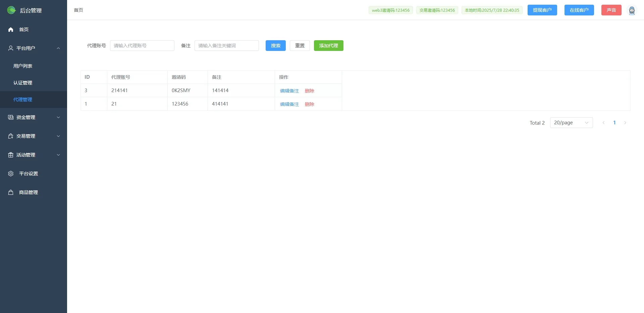The width and height of the screenshot is (644, 313).
Task: Expand the 资金管理 menu chevron
Action: (x=58, y=117)
